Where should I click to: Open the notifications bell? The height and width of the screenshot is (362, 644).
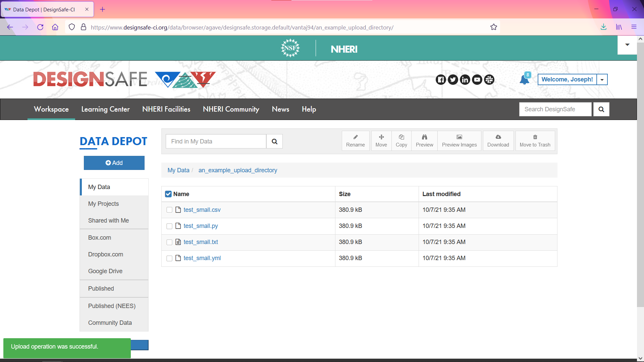[524, 79]
